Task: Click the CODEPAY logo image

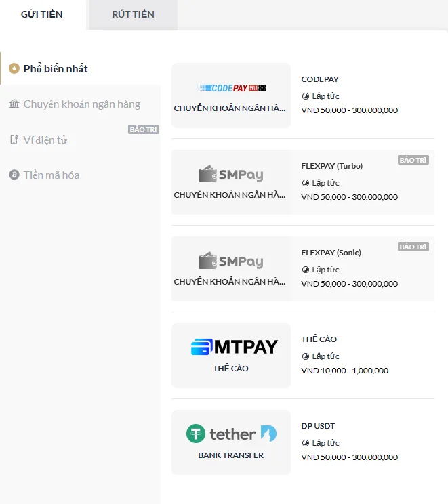Action: coord(231,88)
